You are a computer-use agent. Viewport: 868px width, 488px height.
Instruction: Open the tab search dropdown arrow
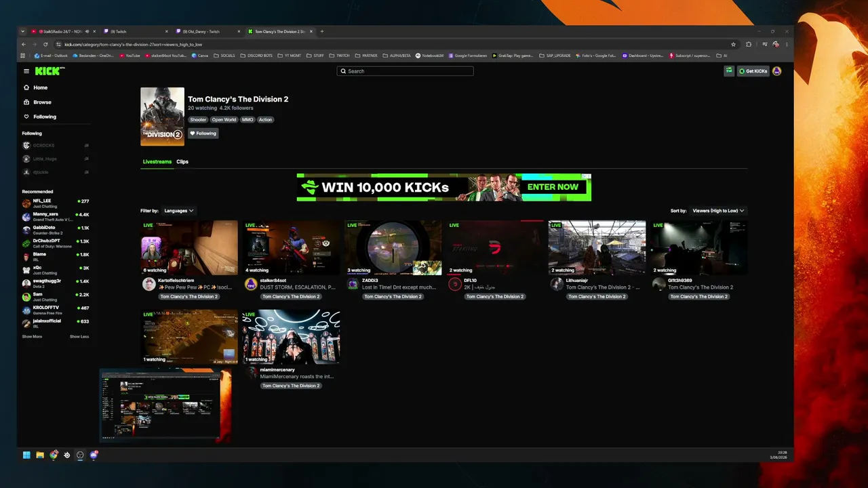click(22, 31)
